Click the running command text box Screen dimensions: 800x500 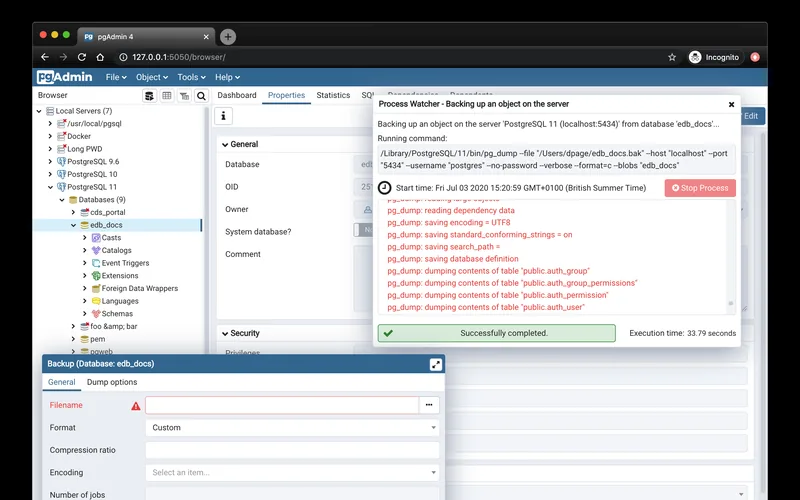556,160
